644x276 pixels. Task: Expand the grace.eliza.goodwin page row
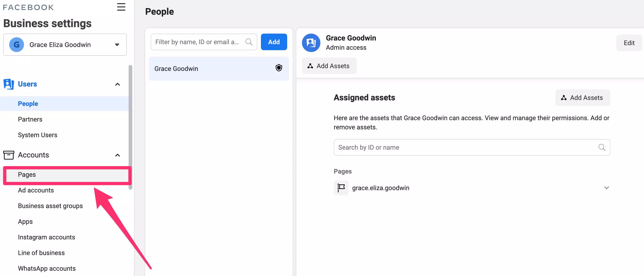606,188
